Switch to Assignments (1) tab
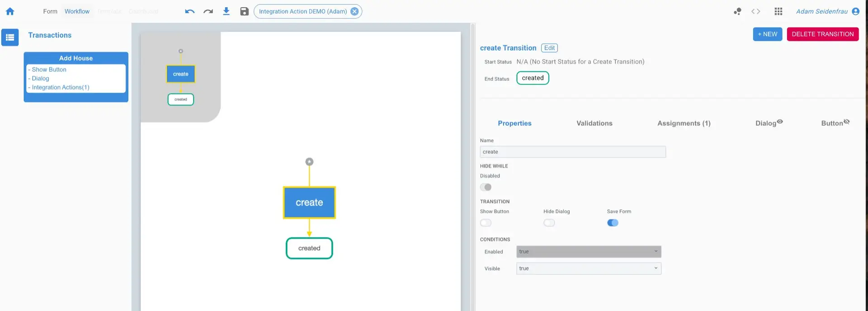The image size is (868, 311). [684, 123]
